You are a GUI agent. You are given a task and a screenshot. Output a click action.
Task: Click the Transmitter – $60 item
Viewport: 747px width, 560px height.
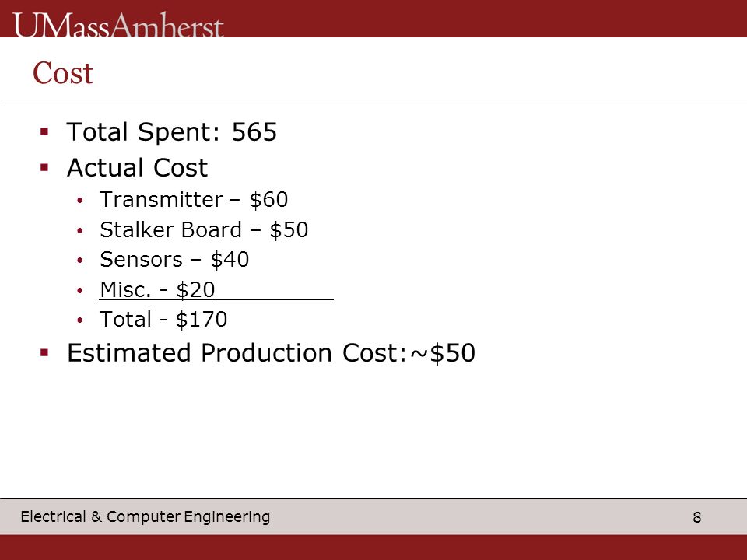(x=194, y=200)
